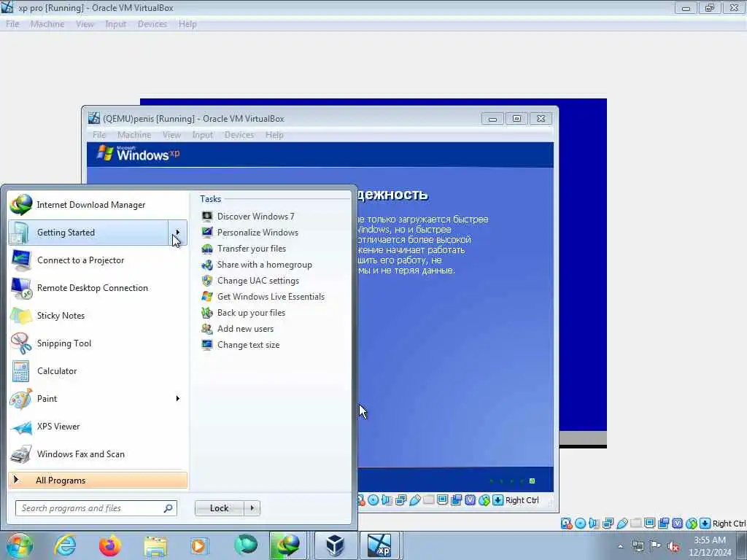Open Internet Download Manager from Start menu
The height and width of the screenshot is (560, 747).
98,205
